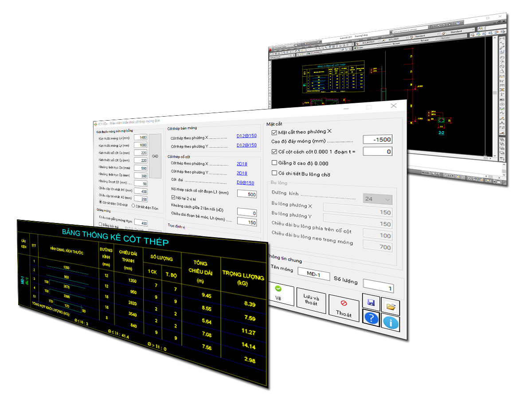Click table cell 8.39 weight

coord(250,304)
